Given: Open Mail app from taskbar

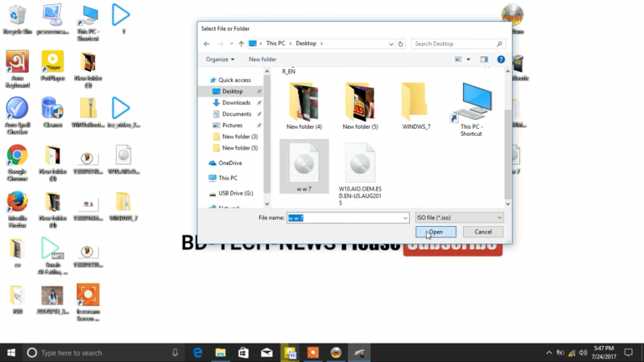Looking at the screenshot, I should click(x=266, y=352).
